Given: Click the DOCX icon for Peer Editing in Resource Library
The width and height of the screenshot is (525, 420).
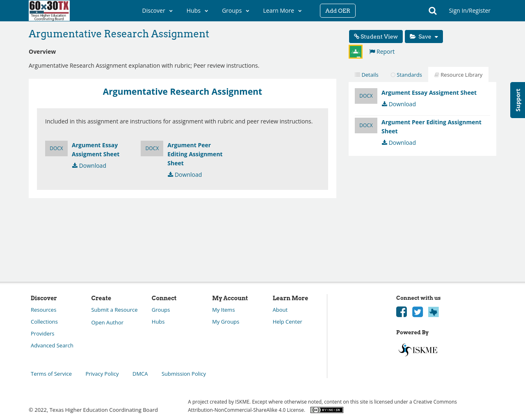Looking at the screenshot, I should tap(366, 126).
